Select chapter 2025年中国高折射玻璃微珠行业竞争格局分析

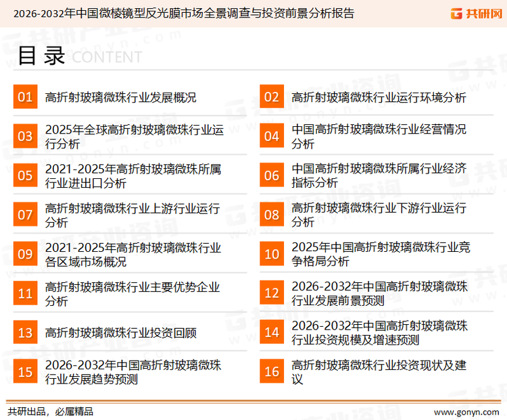pyautogui.click(x=381, y=254)
